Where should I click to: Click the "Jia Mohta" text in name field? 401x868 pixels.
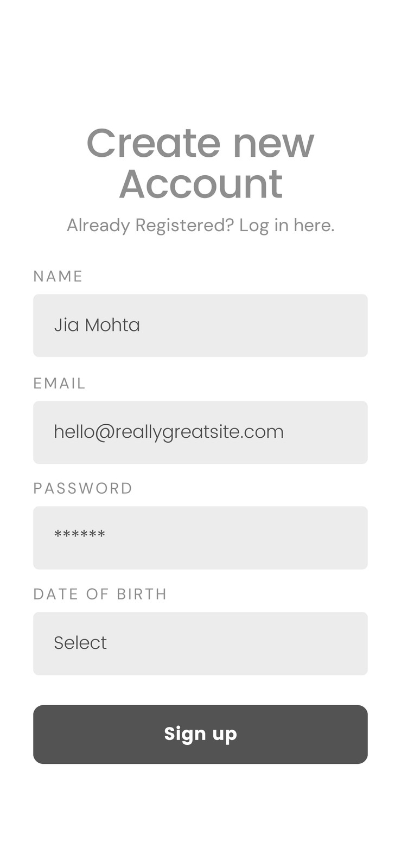[x=97, y=325]
